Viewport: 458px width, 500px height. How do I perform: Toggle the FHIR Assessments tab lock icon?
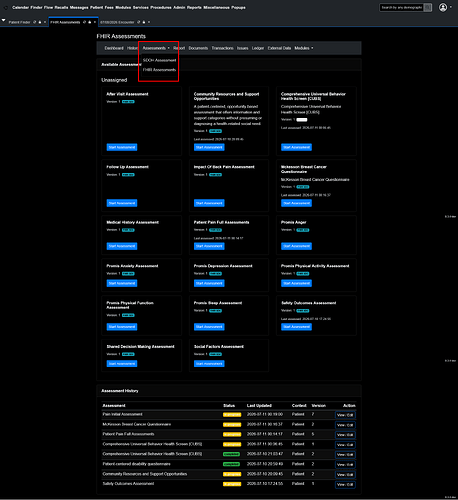[89, 22]
